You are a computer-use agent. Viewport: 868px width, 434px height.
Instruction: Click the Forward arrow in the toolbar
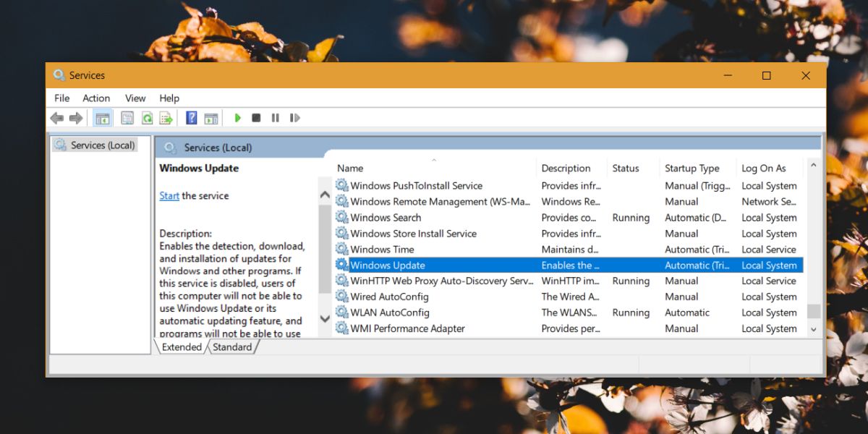[75, 118]
